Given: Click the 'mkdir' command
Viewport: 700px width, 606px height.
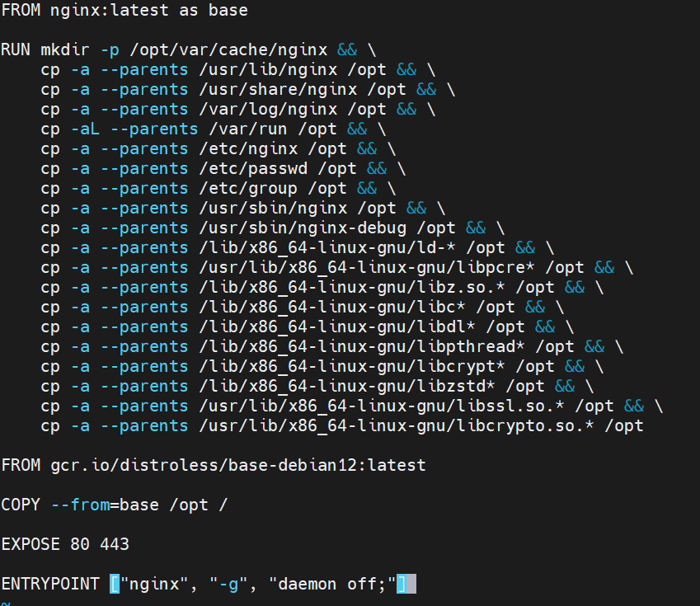Looking at the screenshot, I should click(65, 49).
